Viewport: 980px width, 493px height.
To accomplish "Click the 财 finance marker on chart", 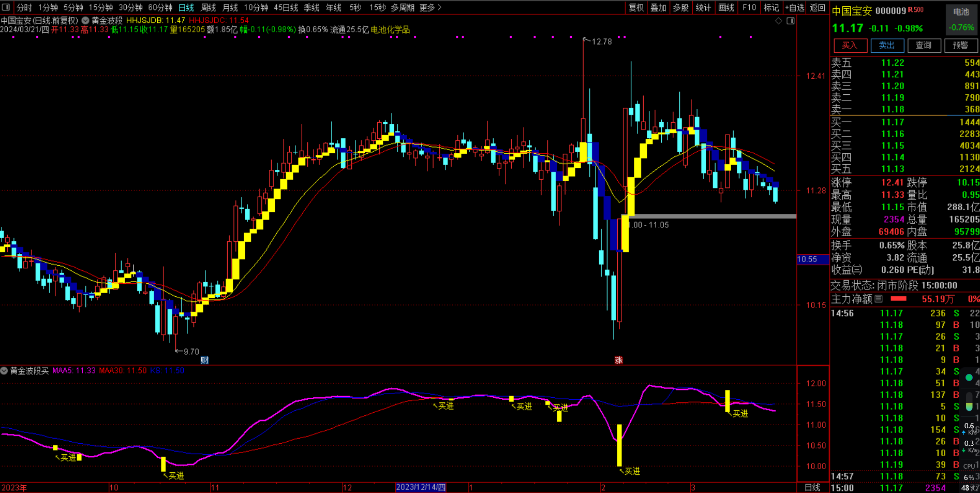I will (204, 360).
